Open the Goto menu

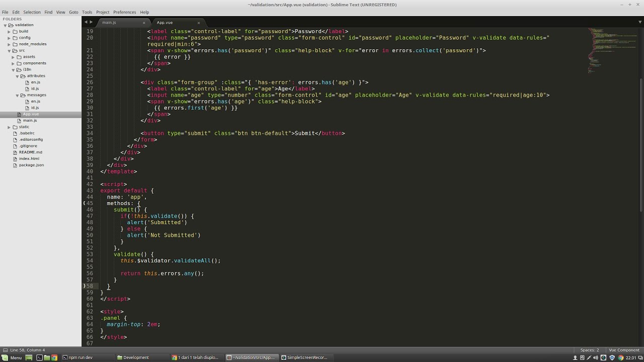tap(73, 12)
